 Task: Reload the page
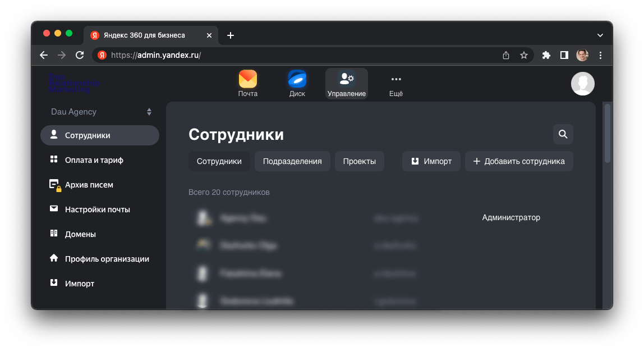click(x=80, y=55)
